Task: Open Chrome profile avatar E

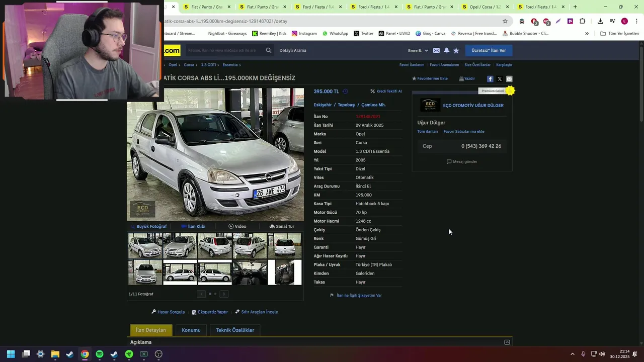Action: click(624, 21)
